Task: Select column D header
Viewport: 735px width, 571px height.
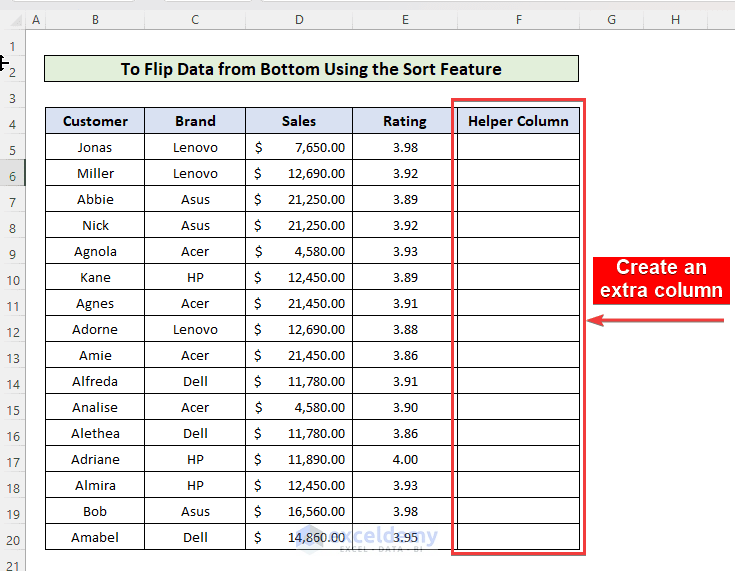Action: click(x=299, y=20)
